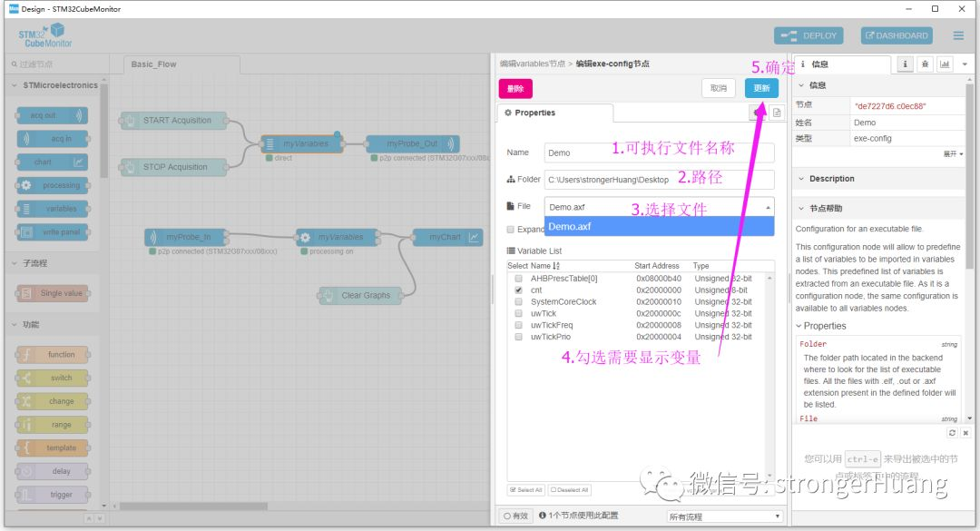Screen dimensions: 980x531
Task: Toggle the 有效 enabled button
Action: (515, 516)
